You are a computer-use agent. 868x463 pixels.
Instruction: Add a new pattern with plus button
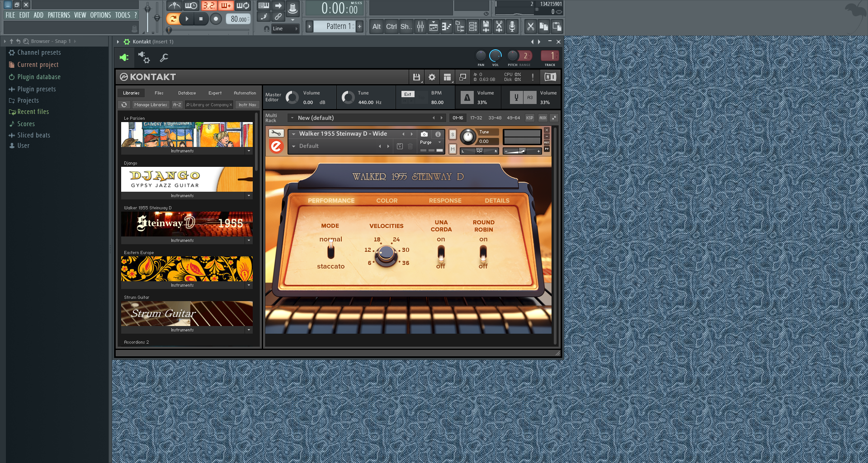(x=360, y=26)
